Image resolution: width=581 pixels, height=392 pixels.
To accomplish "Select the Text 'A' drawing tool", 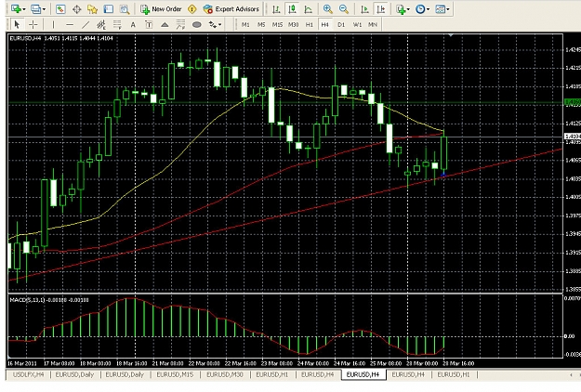I will pos(133,25).
